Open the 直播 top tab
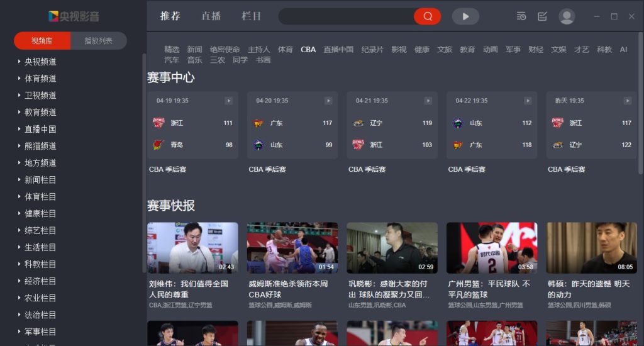This screenshot has height=346, width=644. pyautogui.click(x=211, y=16)
